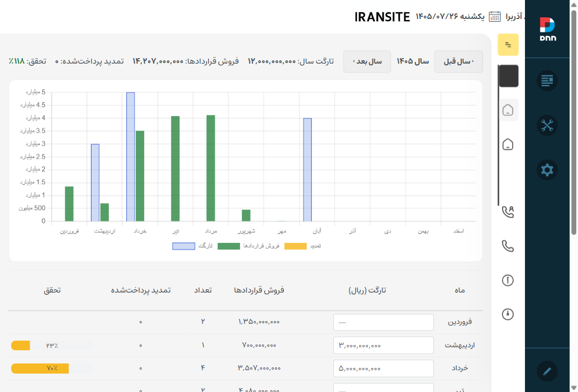Click the فروش قراردادها column header

tap(259, 290)
